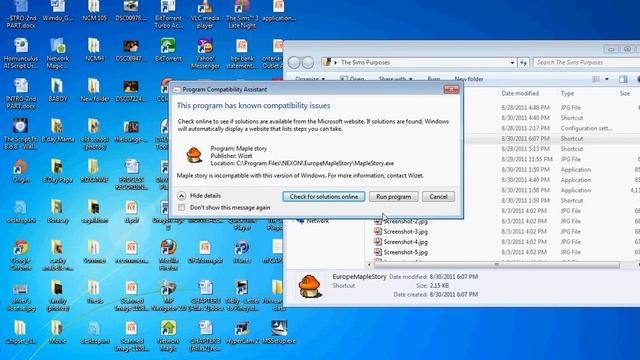Toggle the preview pane button in Explorer
This screenshot has height=360, width=640.
(623, 79)
